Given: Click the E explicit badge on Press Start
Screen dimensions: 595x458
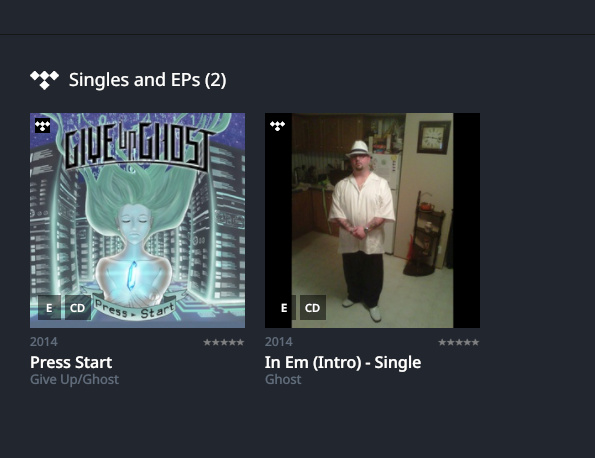Looking at the screenshot, I should point(49,308).
